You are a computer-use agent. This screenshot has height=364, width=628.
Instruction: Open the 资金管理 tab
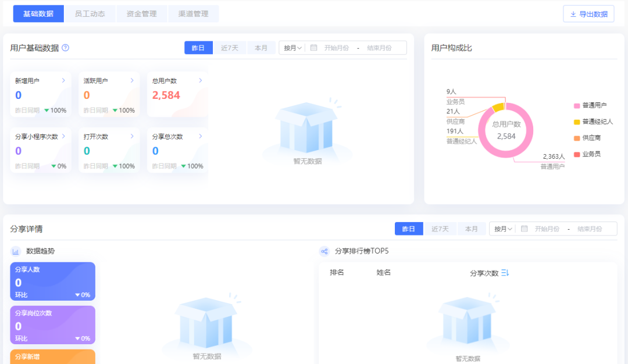pos(141,13)
